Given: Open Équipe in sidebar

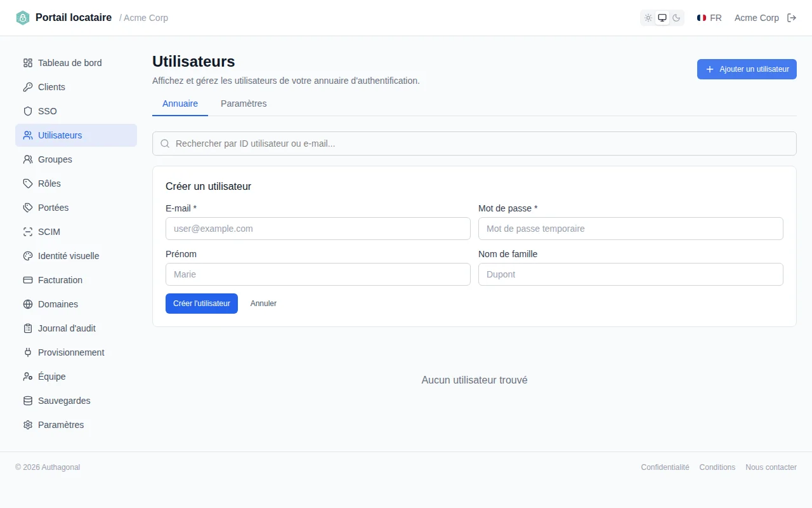Looking at the screenshot, I should [x=76, y=377].
